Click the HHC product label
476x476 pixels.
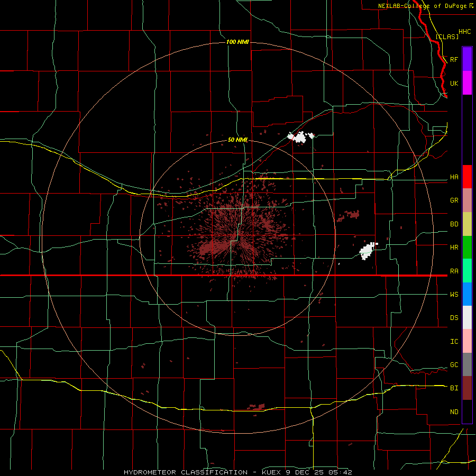tap(464, 32)
